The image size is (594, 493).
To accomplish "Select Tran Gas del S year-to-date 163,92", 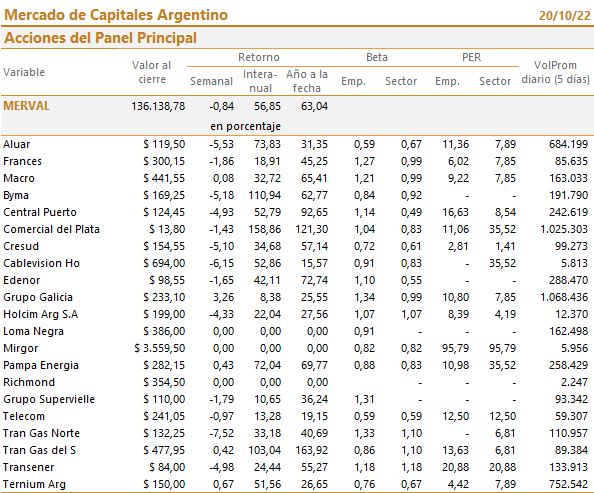I will [x=311, y=451].
